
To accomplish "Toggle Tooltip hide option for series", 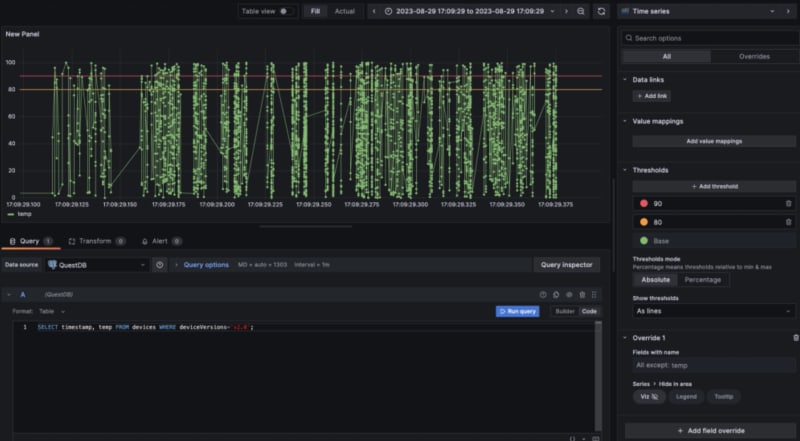I will pyautogui.click(x=723, y=397).
